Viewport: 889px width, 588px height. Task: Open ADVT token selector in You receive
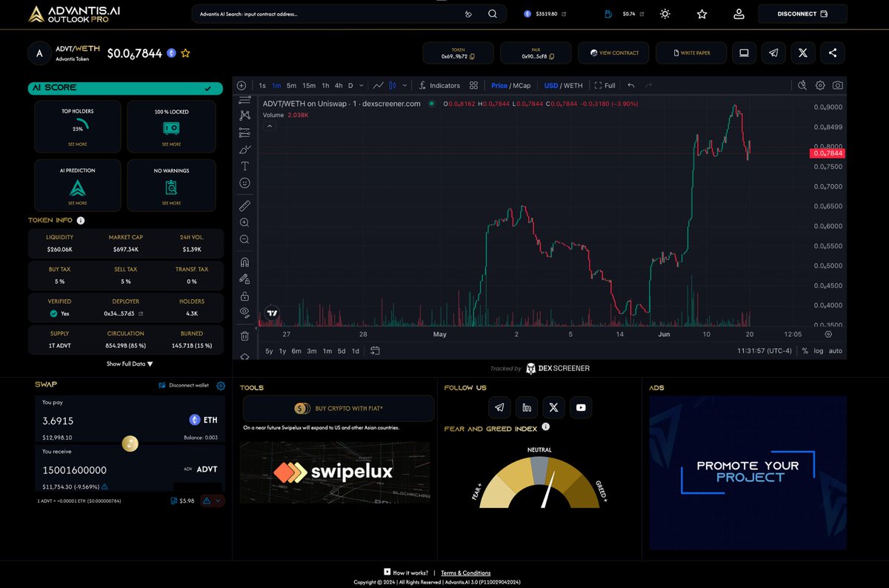click(201, 470)
